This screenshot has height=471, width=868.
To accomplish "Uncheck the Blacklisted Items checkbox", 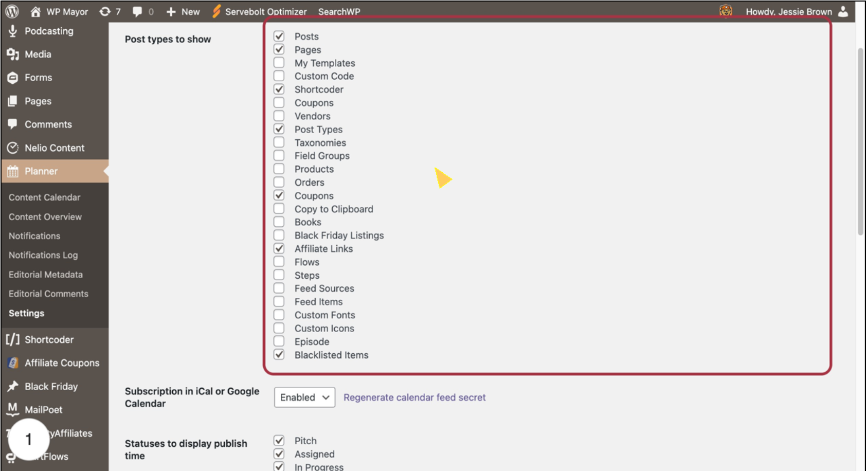I will [279, 355].
